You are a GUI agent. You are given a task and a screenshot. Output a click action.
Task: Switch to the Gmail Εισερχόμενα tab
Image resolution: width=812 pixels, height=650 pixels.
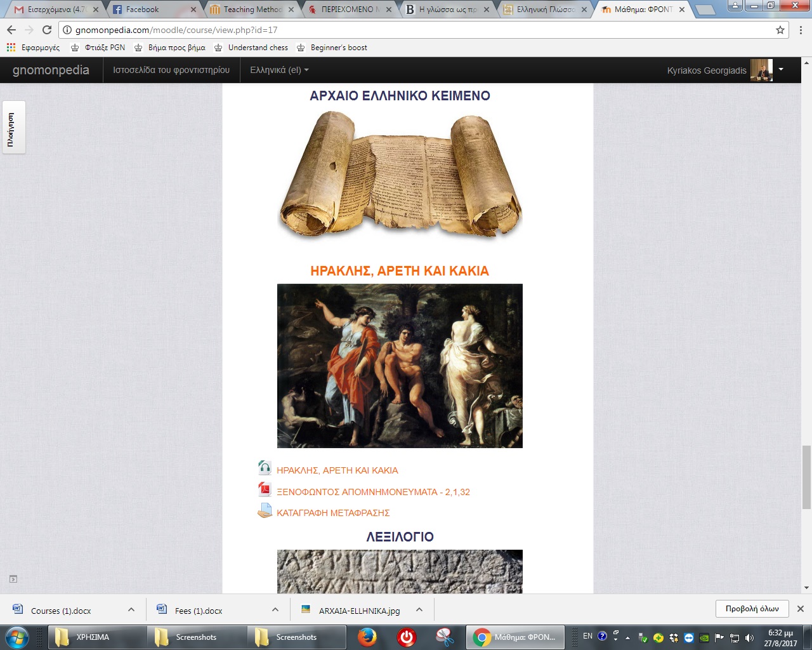[x=56, y=10]
